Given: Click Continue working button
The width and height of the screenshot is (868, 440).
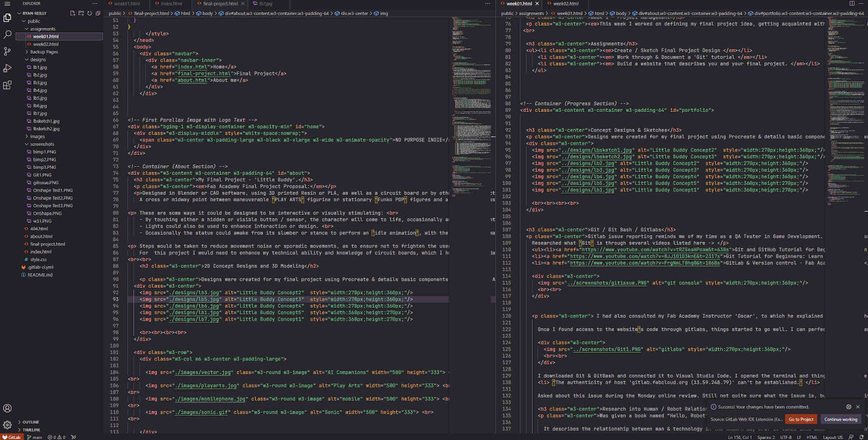Looking at the screenshot, I should pos(840,420).
